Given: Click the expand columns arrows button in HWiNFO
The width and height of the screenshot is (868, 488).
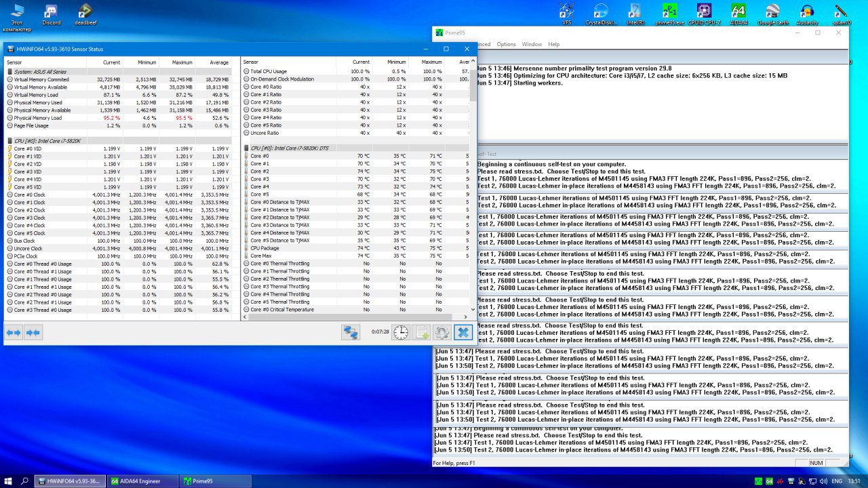Looking at the screenshot, I should coord(14,332).
